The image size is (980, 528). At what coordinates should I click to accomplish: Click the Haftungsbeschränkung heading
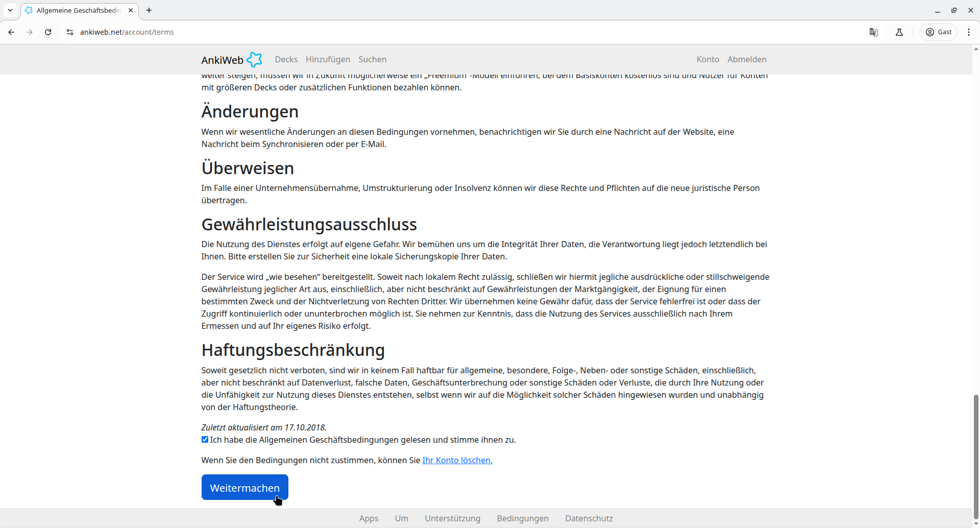[293, 350]
